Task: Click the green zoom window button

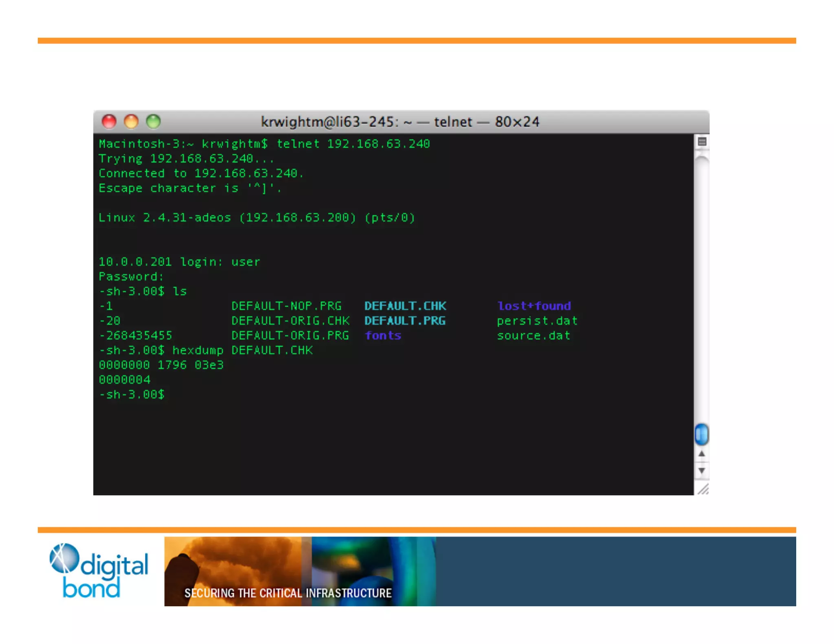Action: pyautogui.click(x=154, y=121)
